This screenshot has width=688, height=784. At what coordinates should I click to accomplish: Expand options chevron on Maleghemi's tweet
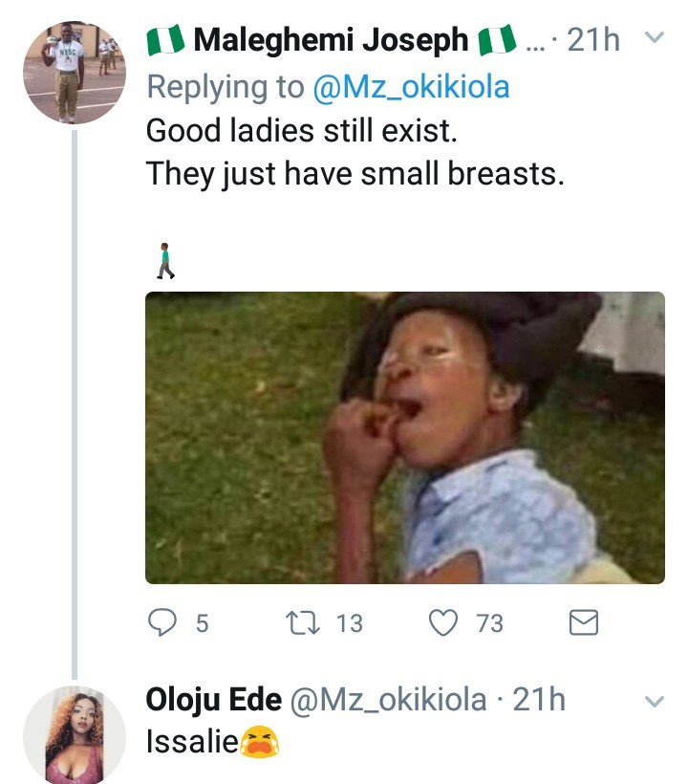pyautogui.click(x=655, y=39)
